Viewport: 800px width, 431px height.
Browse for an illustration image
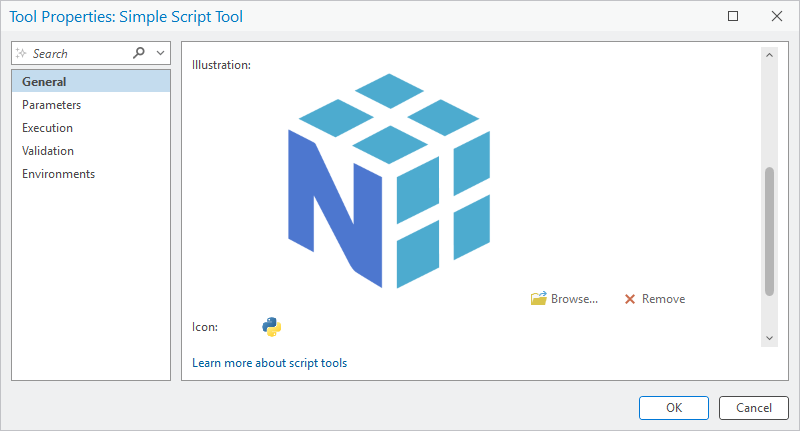[x=565, y=299]
